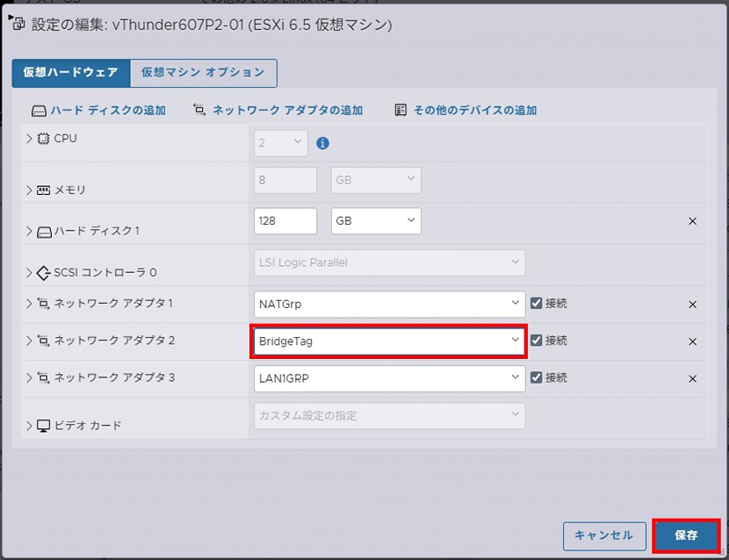
Task: Remove Network Adapter 1 with X icon
Action: point(692,305)
